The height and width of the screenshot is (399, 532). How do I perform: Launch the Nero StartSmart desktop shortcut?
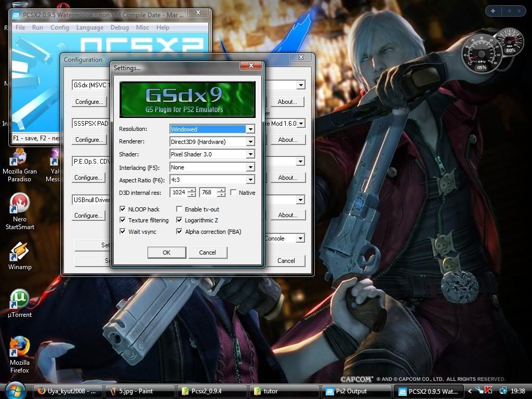click(20, 211)
